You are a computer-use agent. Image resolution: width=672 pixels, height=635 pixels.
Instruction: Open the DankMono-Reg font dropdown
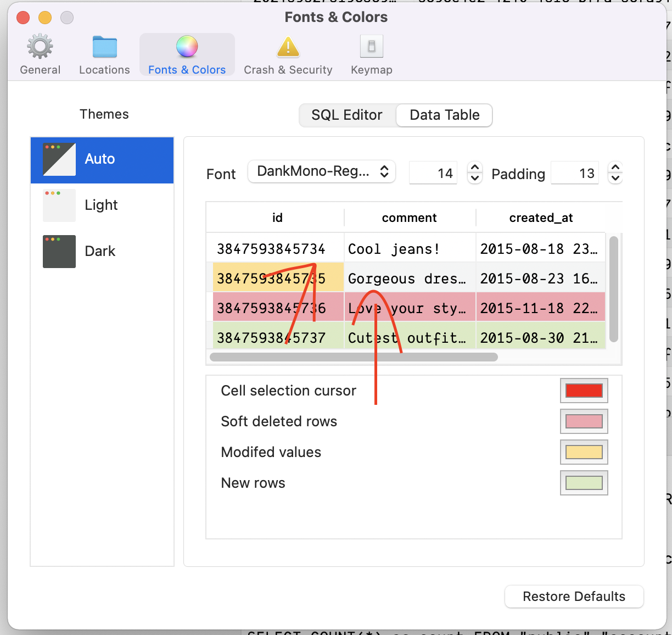point(321,172)
